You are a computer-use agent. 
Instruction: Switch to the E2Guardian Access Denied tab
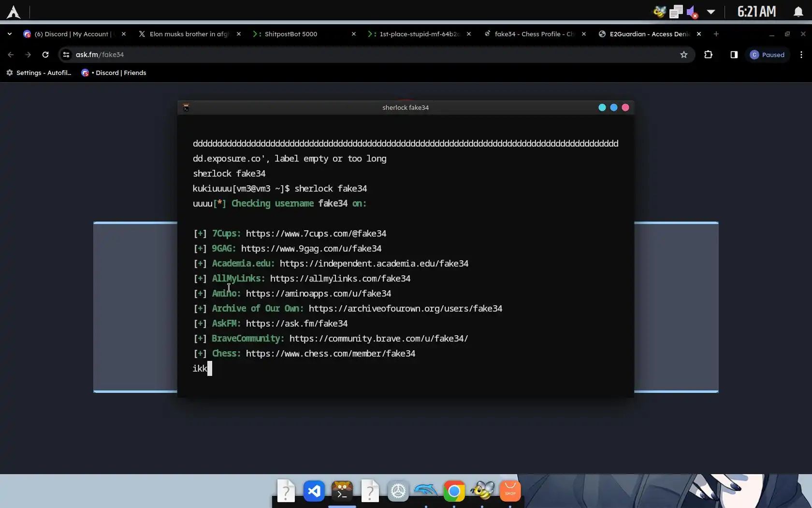click(650, 34)
